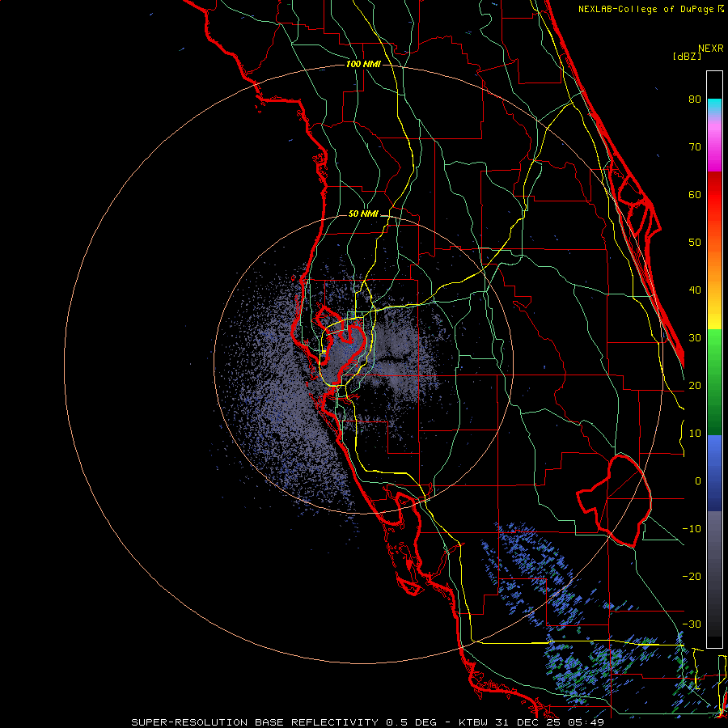This screenshot has height=728, width=728.
Task: Click the [dBZ] unit label
Action: tap(687, 56)
